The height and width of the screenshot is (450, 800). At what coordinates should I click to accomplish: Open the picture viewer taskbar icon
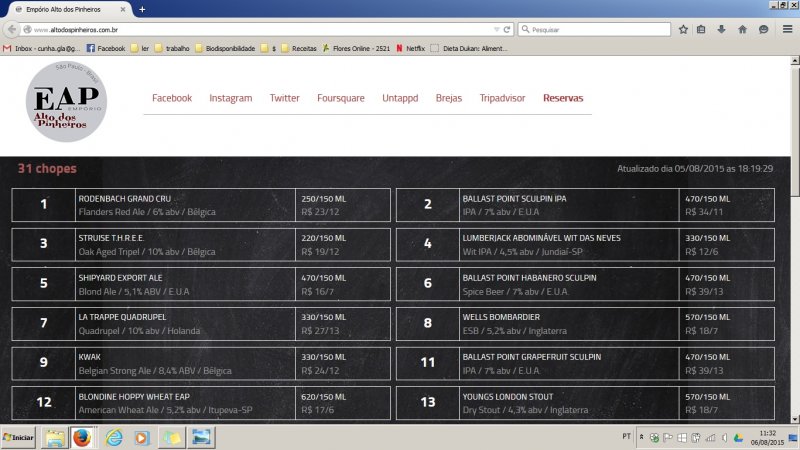tap(201, 438)
